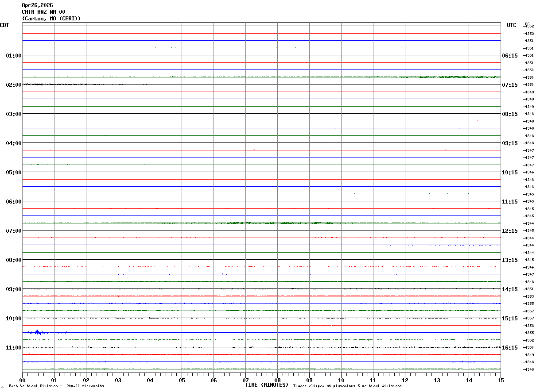Click minute 09 on the time axis
This screenshot has width=536, height=392.
[309, 380]
